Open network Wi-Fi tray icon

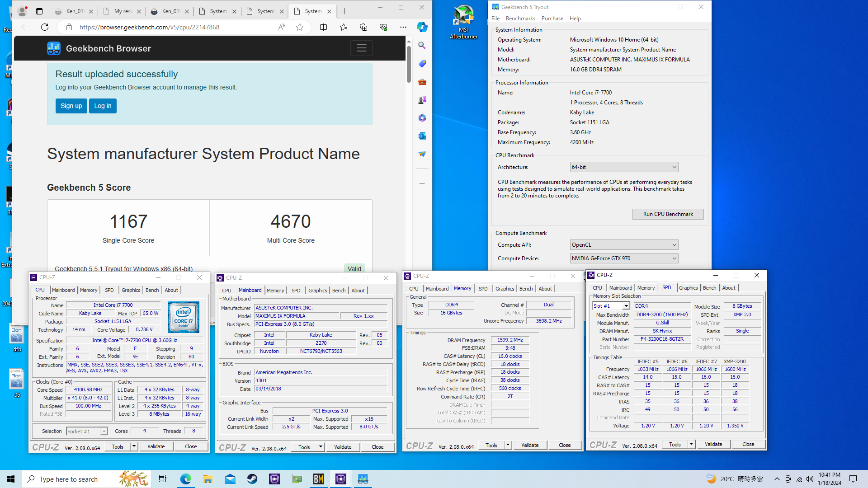(799, 479)
